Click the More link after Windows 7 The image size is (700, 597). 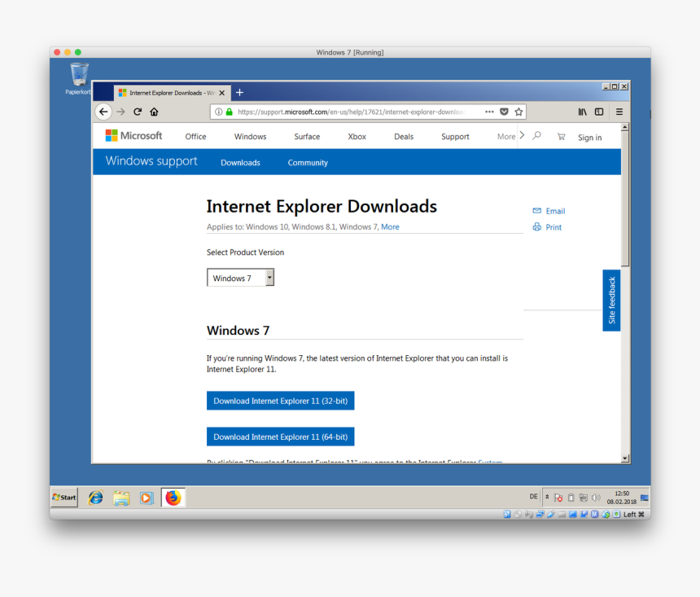coord(390,227)
